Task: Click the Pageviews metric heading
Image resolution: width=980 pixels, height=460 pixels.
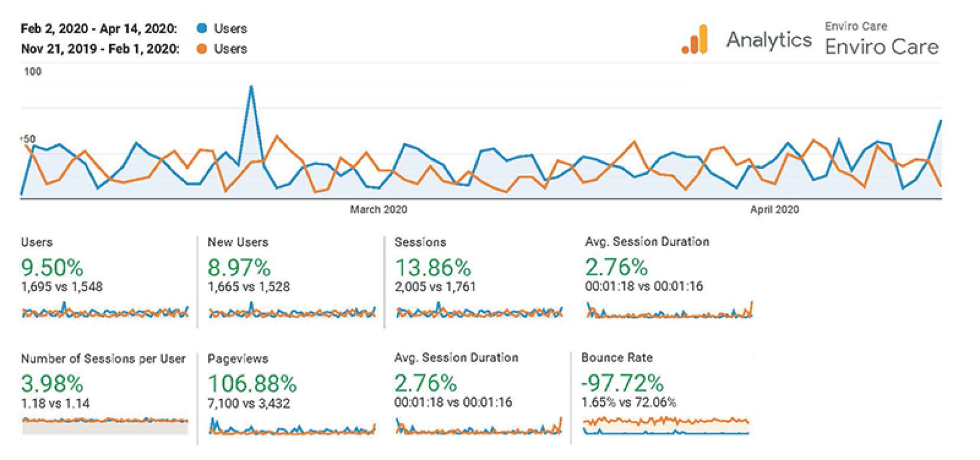Action: coord(238,359)
